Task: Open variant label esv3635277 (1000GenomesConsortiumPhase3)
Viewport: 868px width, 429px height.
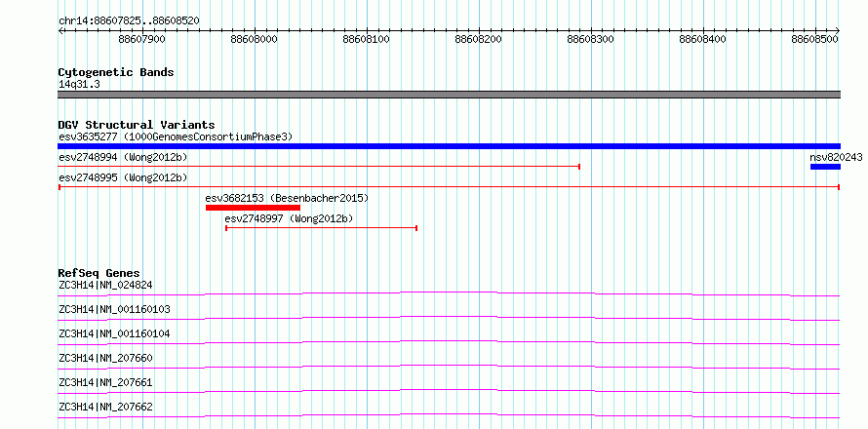Action: 176,136
